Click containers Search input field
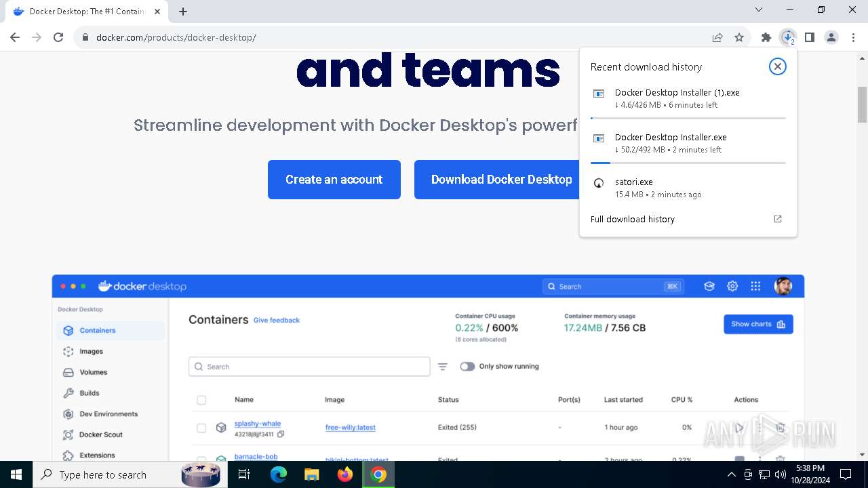This screenshot has width=868, height=488. (309, 367)
